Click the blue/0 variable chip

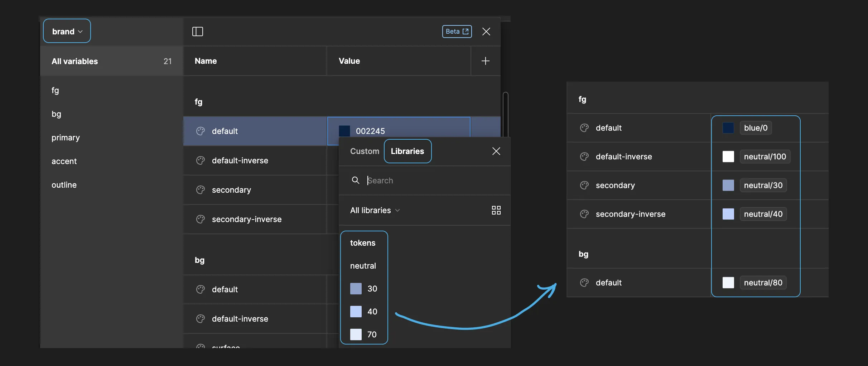coord(756,128)
